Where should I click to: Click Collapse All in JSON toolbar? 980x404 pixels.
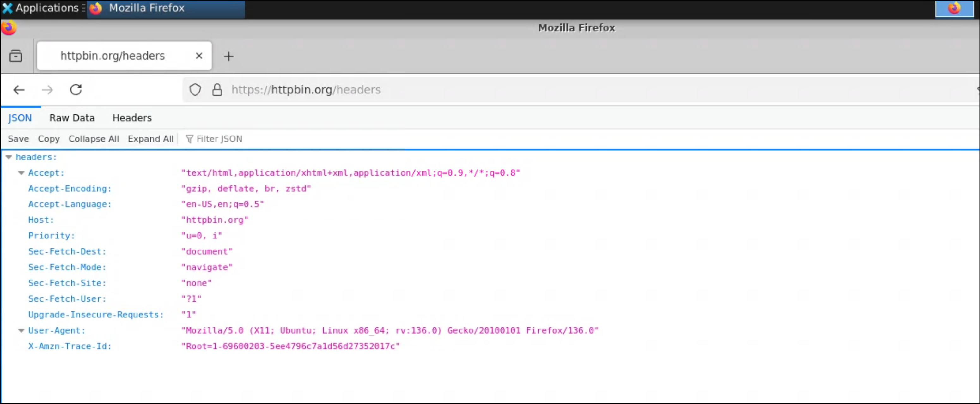[94, 139]
